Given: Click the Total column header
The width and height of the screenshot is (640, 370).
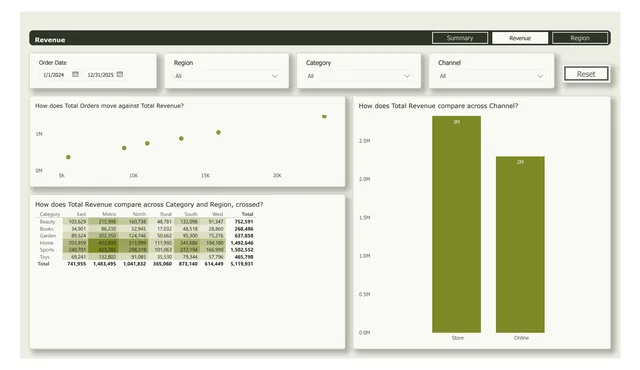Looking at the screenshot, I should tap(247, 214).
